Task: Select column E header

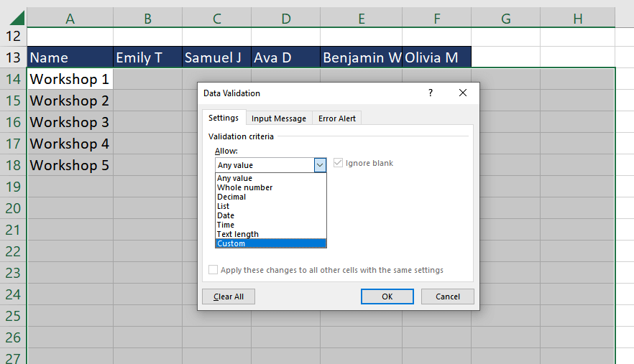Action: click(362, 19)
